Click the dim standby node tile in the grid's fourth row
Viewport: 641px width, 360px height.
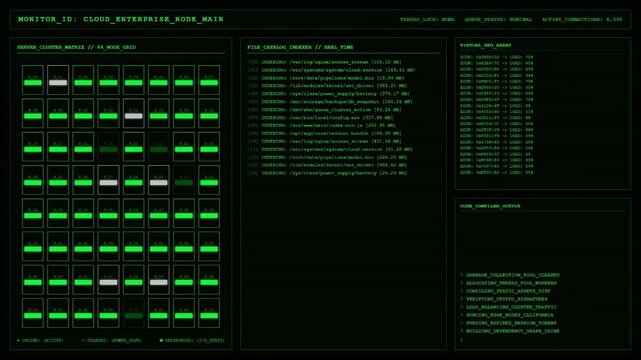click(x=184, y=180)
